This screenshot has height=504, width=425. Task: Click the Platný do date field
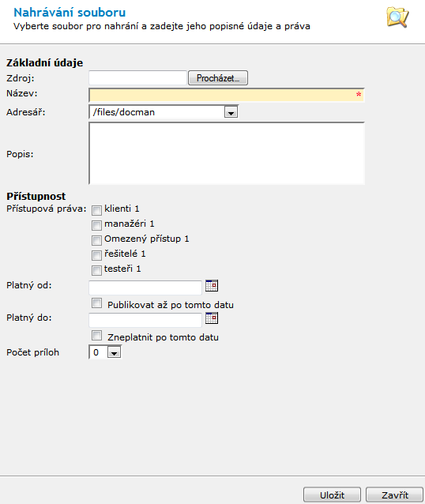145,320
